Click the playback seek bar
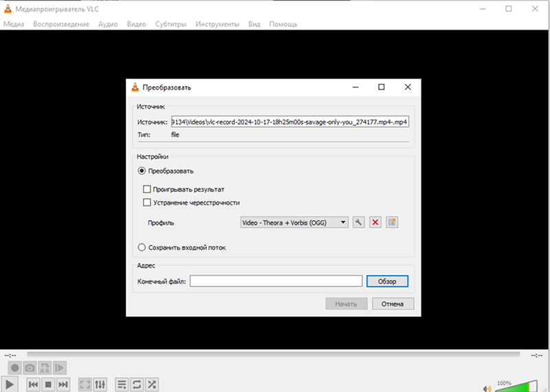Image resolution: width=550 pixels, height=392 pixels. pyautogui.click(x=273, y=355)
